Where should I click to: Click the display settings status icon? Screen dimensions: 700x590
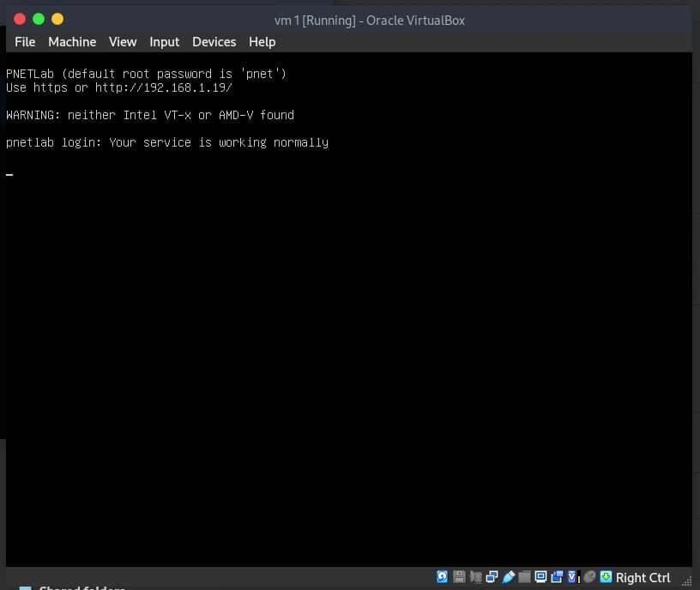pyautogui.click(x=540, y=577)
